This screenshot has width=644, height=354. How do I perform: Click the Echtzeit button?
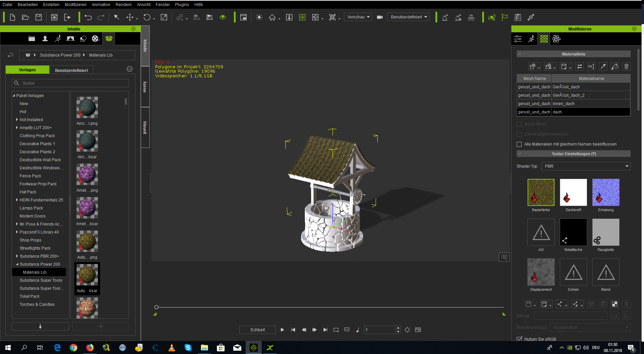pyautogui.click(x=258, y=330)
